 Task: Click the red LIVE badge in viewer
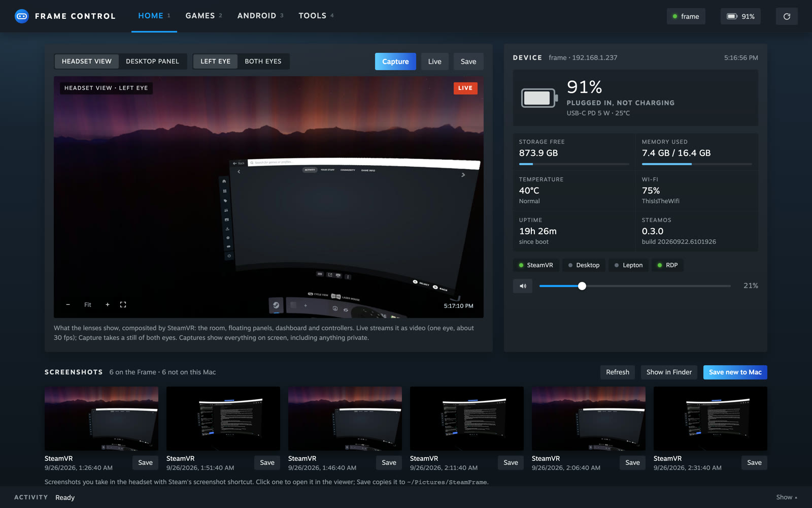pyautogui.click(x=465, y=88)
